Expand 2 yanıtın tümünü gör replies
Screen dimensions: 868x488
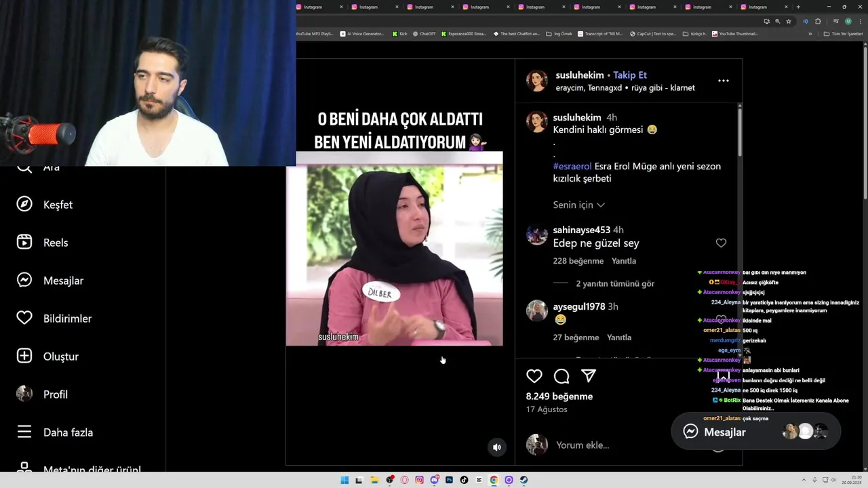coord(615,283)
